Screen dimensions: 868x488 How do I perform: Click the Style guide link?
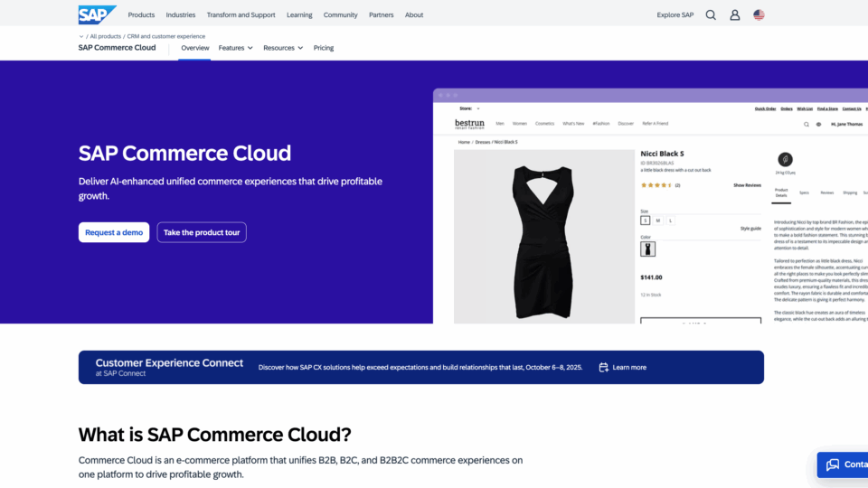[x=750, y=229]
